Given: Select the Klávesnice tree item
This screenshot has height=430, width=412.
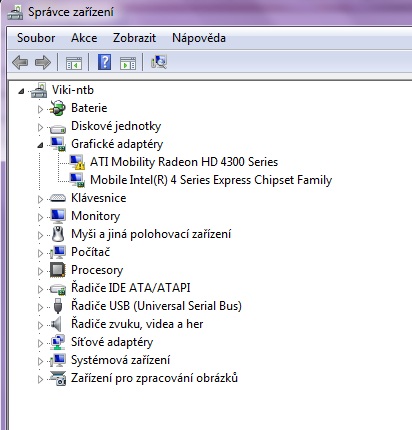Looking at the screenshot, I should (x=99, y=198).
